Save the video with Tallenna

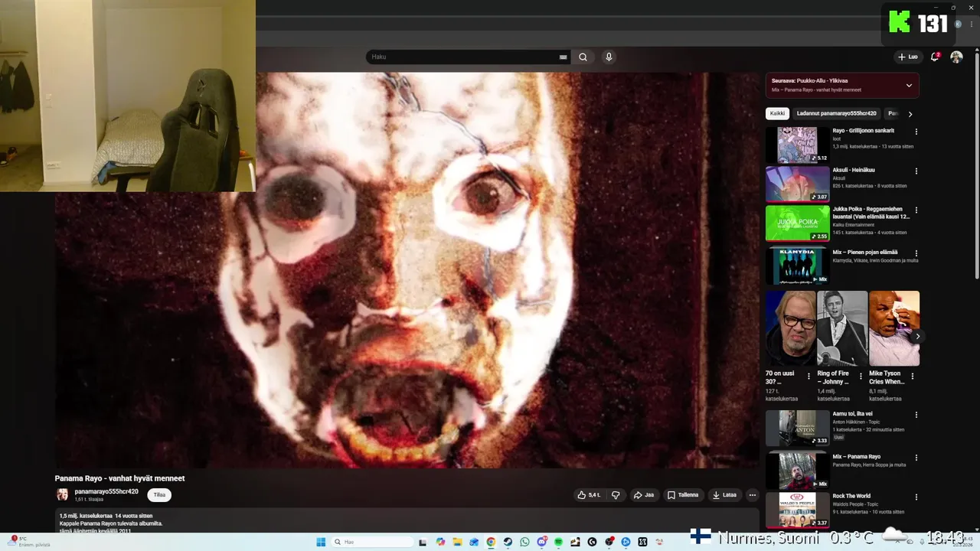click(683, 495)
